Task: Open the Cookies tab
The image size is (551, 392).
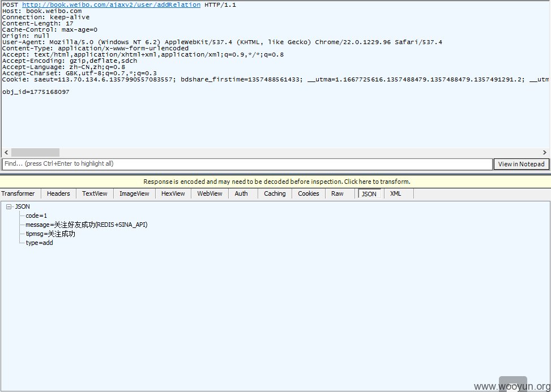Action: click(309, 193)
